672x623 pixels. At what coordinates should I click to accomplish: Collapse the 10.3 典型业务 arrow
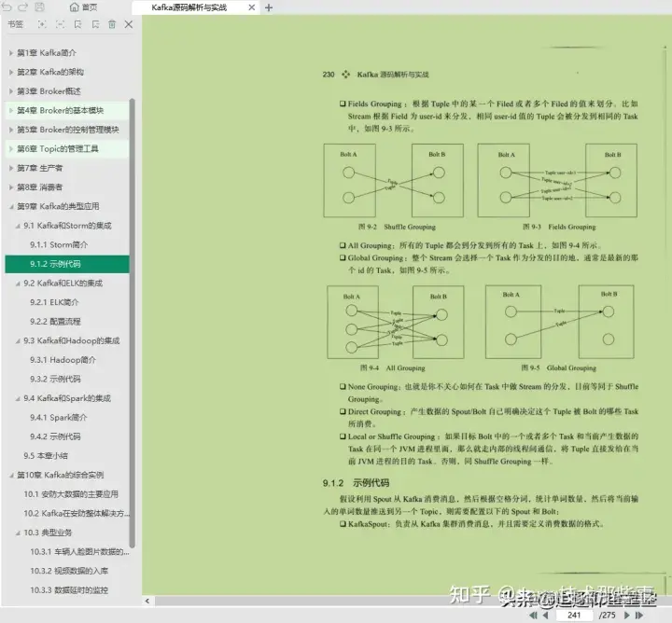18,533
